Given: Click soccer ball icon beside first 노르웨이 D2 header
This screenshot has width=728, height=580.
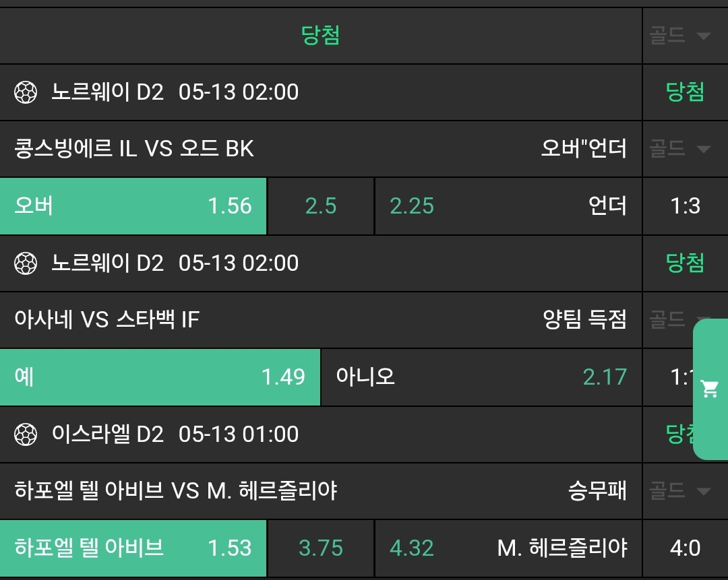Looking at the screenshot, I should coord(26,92).
